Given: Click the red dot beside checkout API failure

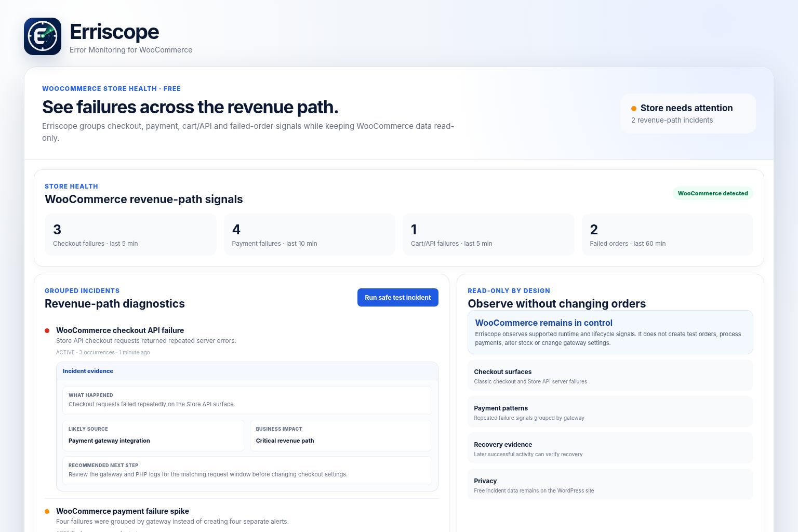Looking at the screenshot, I should 47,330.
